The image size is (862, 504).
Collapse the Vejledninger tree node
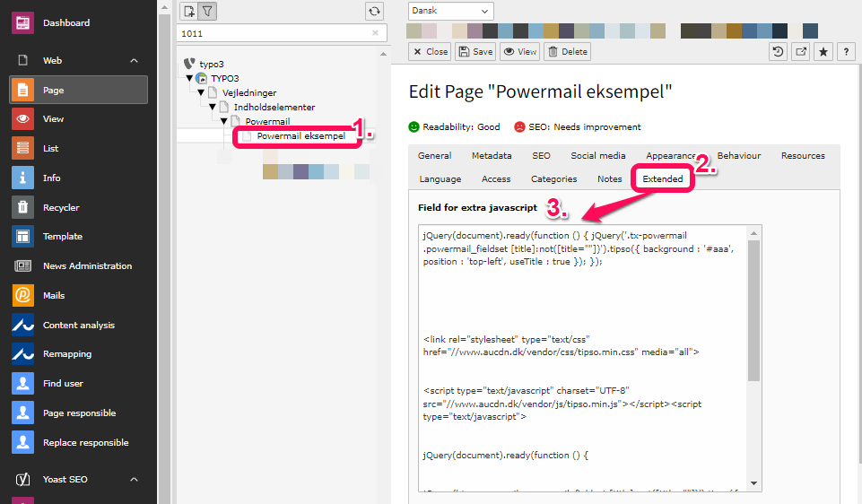click(202, 92)
